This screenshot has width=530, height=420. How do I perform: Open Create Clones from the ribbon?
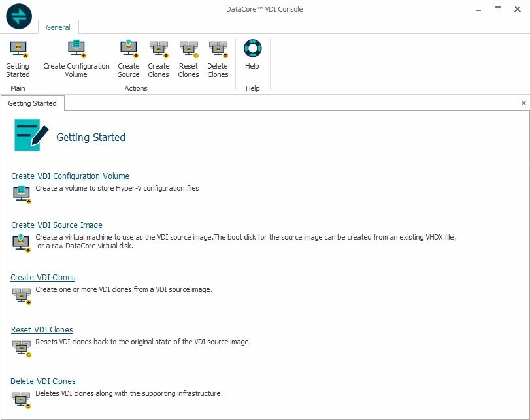pyautogui.click(x=158, y=58)
